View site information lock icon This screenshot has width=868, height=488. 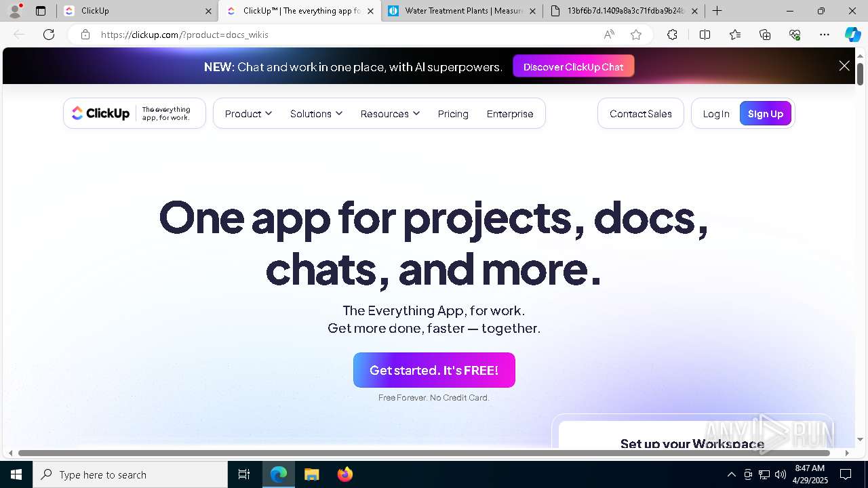85,35
